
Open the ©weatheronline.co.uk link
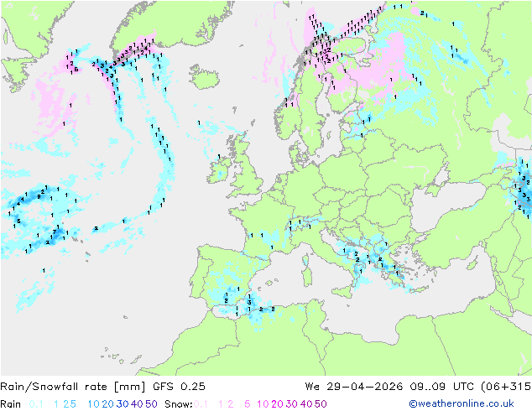[462, 403]
